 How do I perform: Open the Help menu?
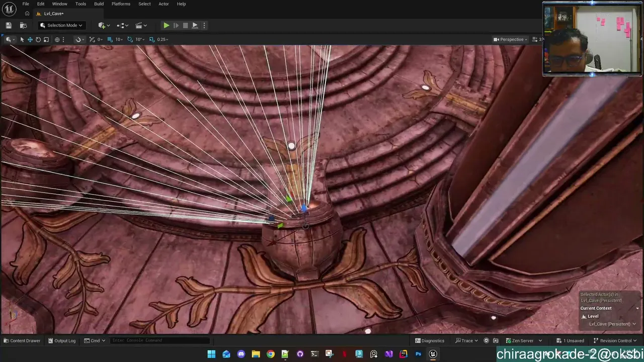click(x=181, y=4)
